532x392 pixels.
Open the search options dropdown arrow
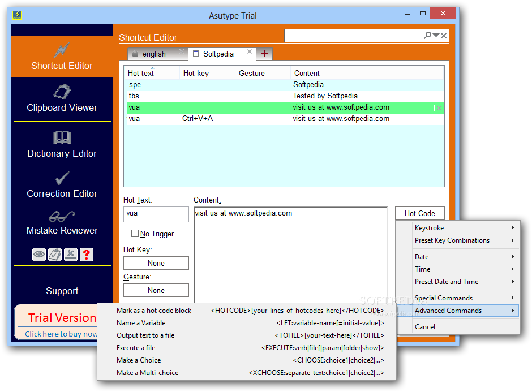pyautogui.click(x=436, y=35)
